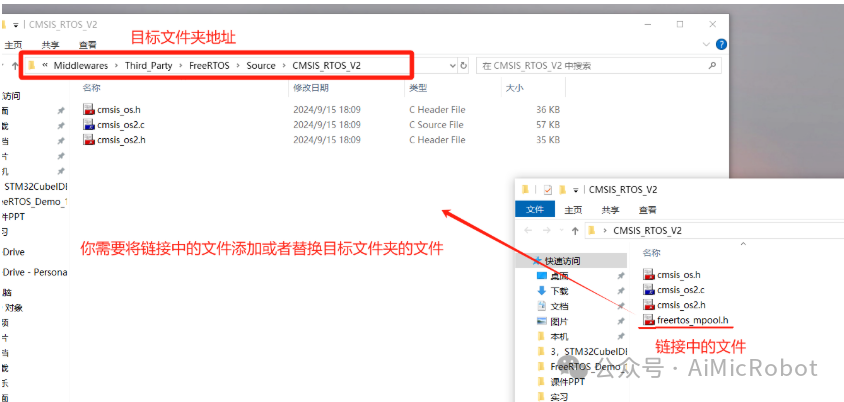The width and height of the screenshot is (844, 402).
Task: Select cmsis_os2.c file icon in main window
Action: pyautogui.click(x=89, y=124)
